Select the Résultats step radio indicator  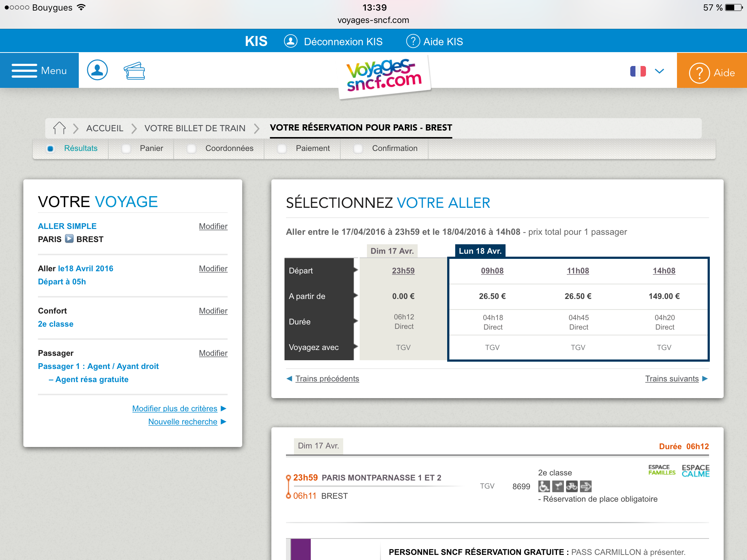click(51, 149)
